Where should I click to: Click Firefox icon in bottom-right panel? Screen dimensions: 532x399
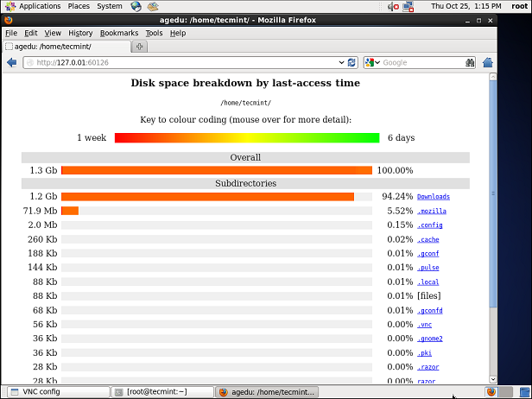pos(491,392)
